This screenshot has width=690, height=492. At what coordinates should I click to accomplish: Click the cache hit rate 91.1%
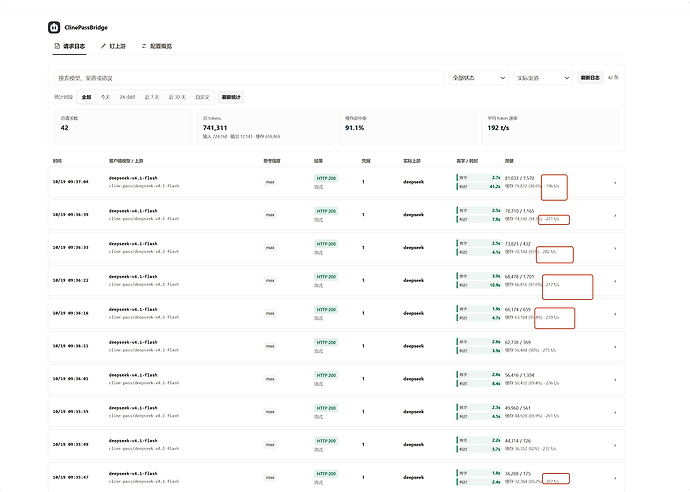[354, 128]
